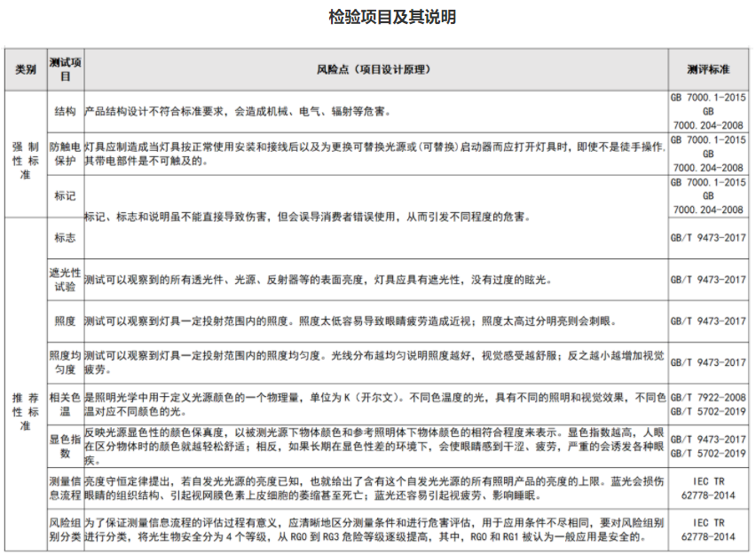Click the title 检验项目及其说明
Screen dimensions: 756x555
click(379, 17)
